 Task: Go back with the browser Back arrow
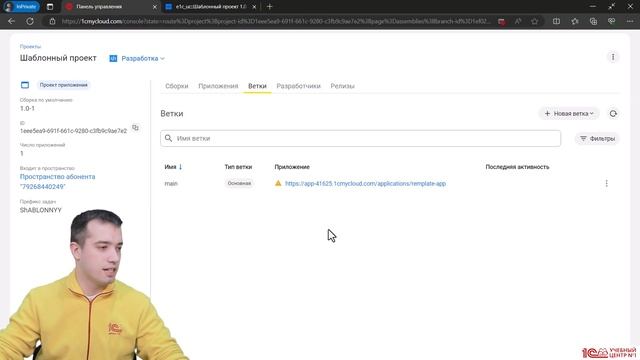click(11, 21)
